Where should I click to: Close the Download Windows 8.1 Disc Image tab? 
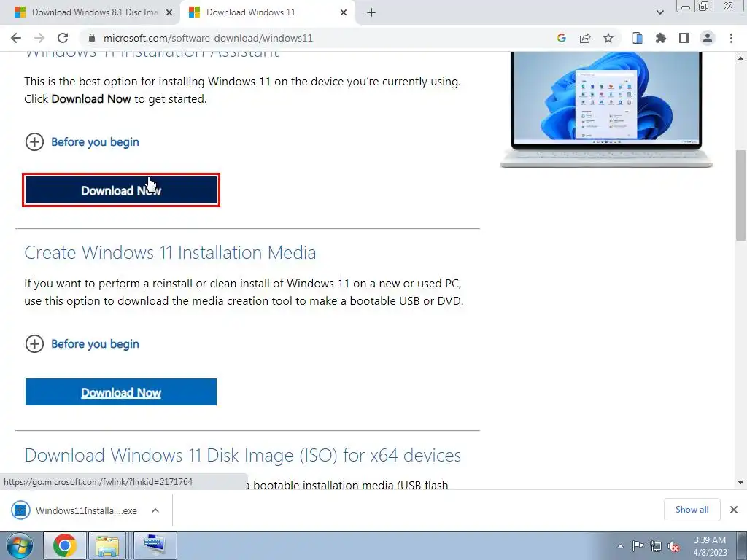tap(169, 12)
